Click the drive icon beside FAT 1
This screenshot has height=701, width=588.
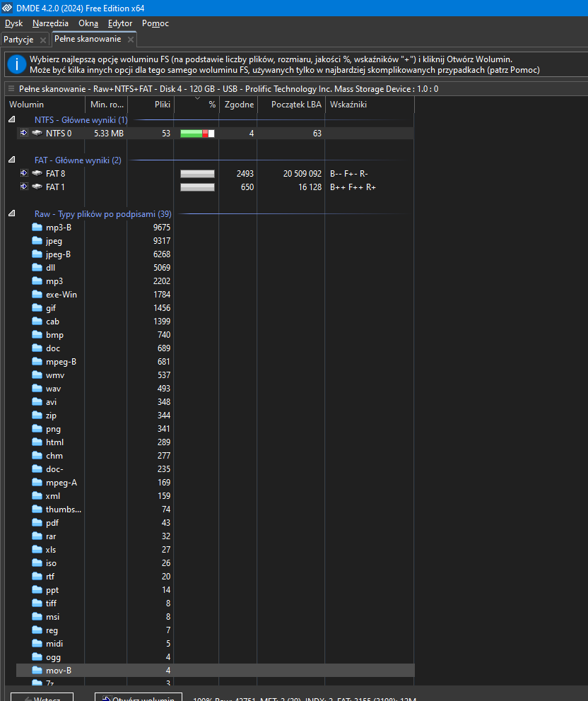pos(37,187)
